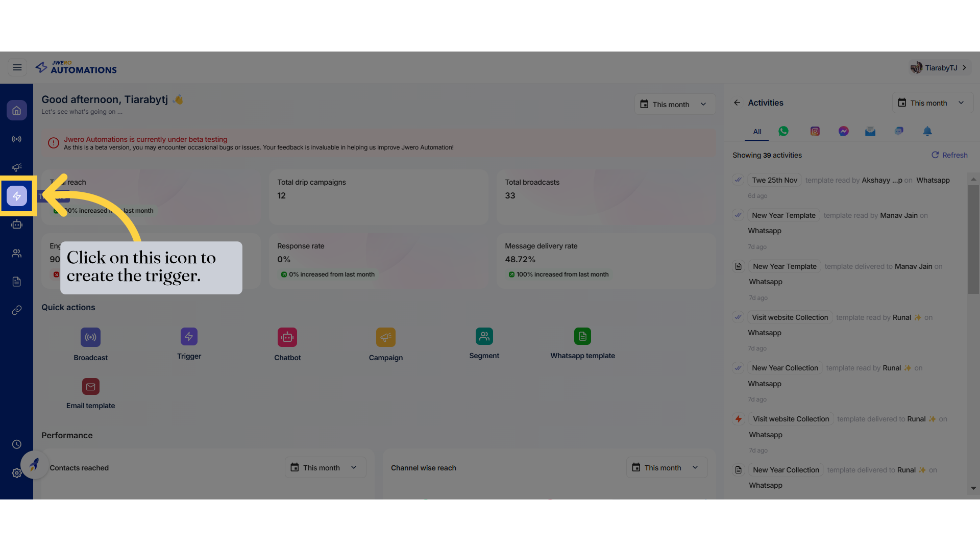The width and height of the screenshot is (980, 551).
Task: Open the Campaign megaphone sidebar icon
Action: coord(17,167)
